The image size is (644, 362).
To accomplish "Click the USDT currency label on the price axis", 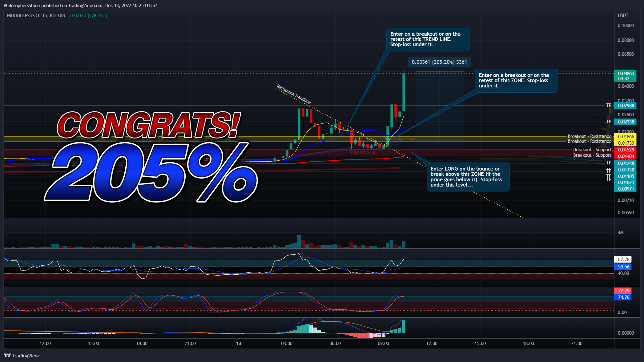I will (623, 15).
